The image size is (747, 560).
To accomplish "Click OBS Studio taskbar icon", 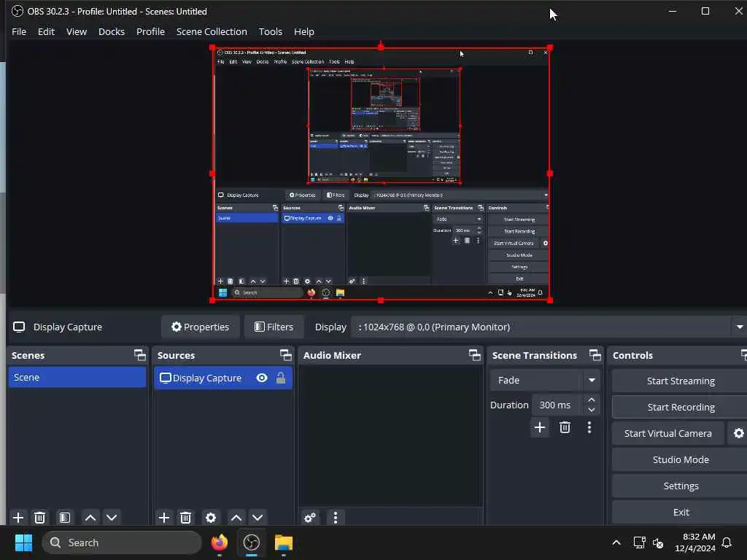I will point(252,542).
